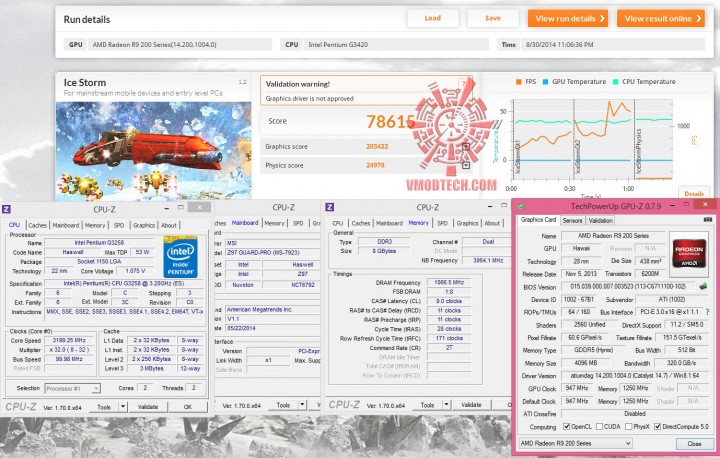Open the Tools arrow in CPU-Z Mainboard window
Screen dimensions: 720x458
point(302,405)
